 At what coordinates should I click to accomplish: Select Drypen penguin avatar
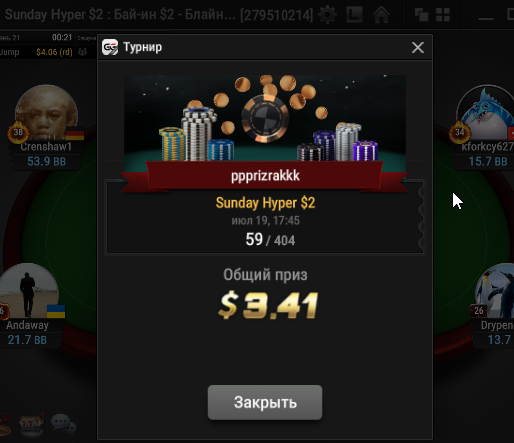pyautogui.click(x=495, y=291)
